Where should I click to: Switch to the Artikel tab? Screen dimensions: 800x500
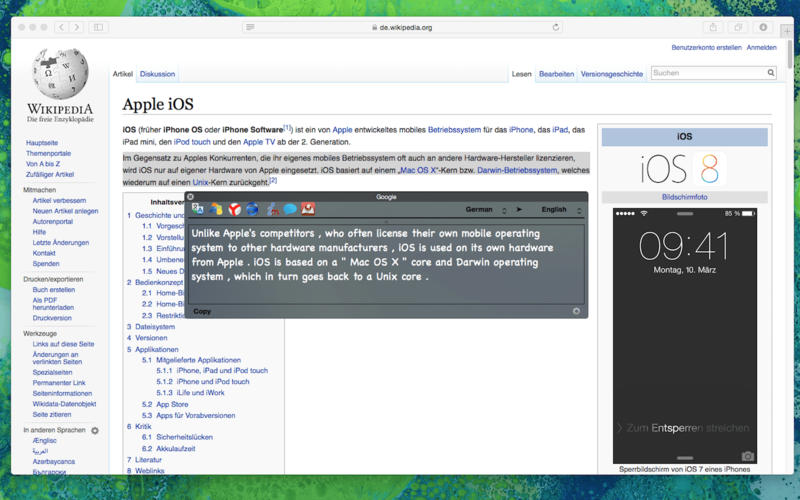(122, 74)
